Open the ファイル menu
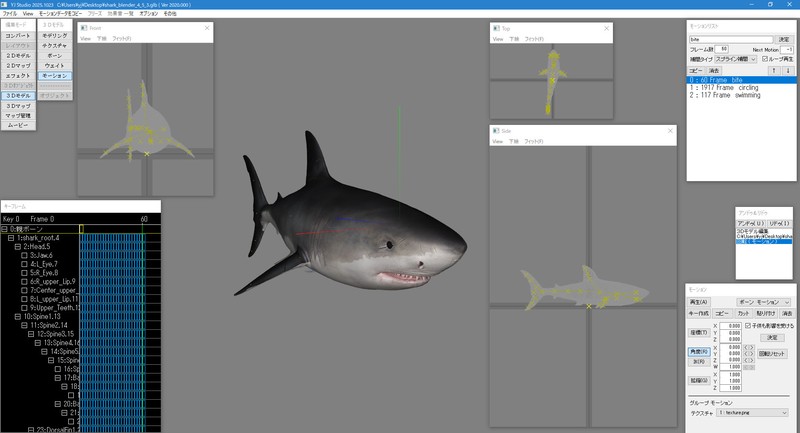The width and height of the screenshot is (800, 433). [10, 14]
